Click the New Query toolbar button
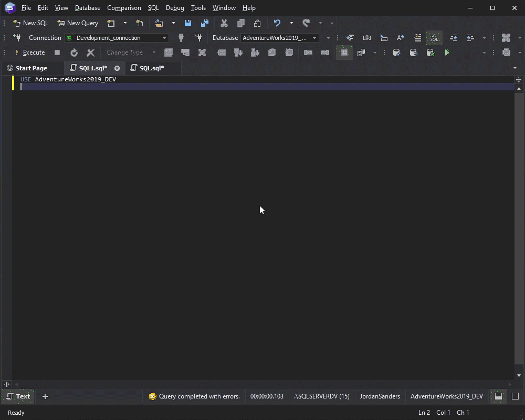525x420 pixels. (78, 23)
